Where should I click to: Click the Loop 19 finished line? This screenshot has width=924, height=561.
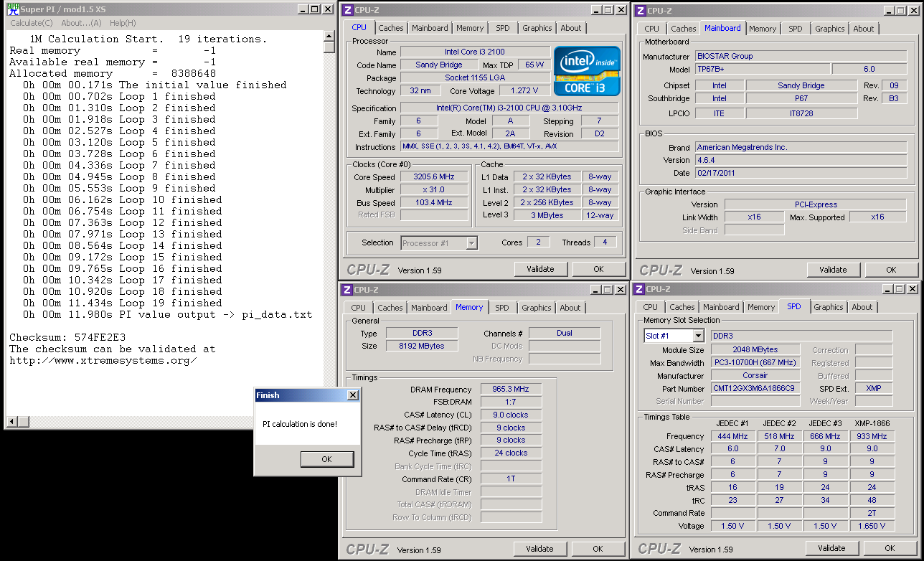[123, 303]
